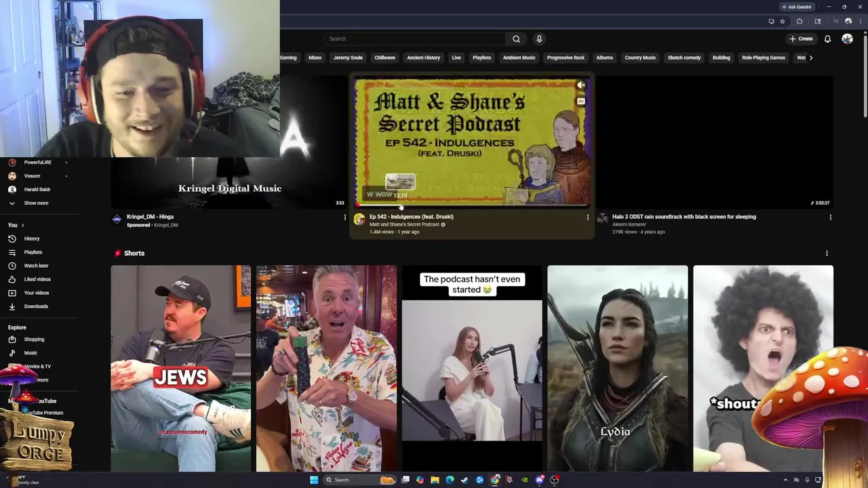Click the Kringel_DM channel avatar
This screenshot has height=488, width=868.
(x=117, y=219)
